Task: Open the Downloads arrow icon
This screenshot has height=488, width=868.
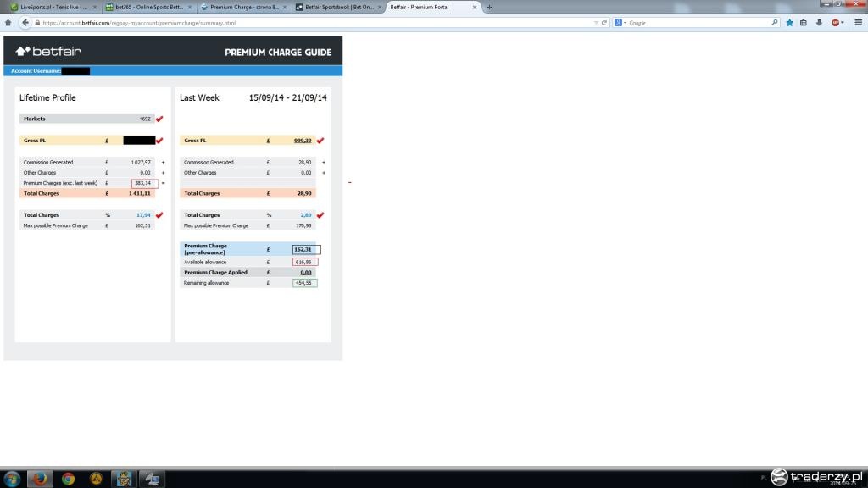Action: coord(819,23)
